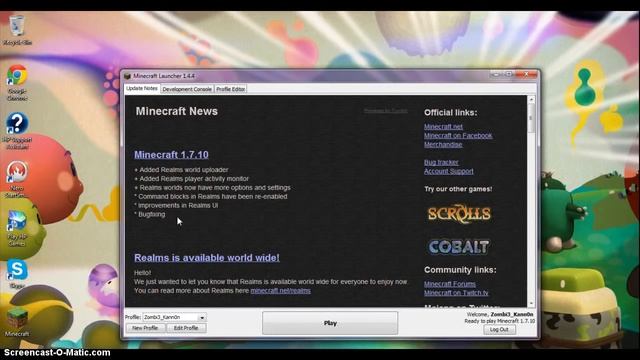The image size is (640, 360).
Task: Switch to the Update Notes tab
Action: (x=142, y=88)
